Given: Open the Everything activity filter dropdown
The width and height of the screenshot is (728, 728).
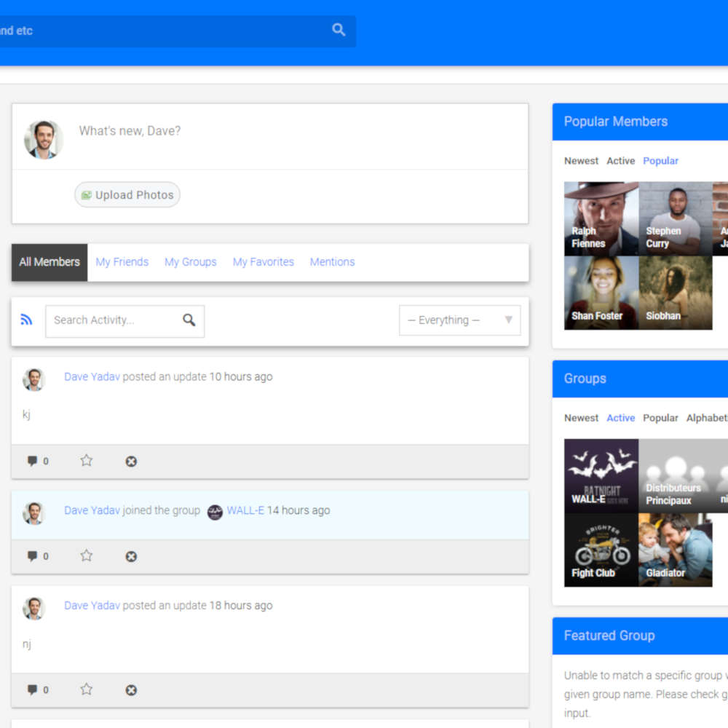Looking at the screenshot, I should click(x=459, y=320).
